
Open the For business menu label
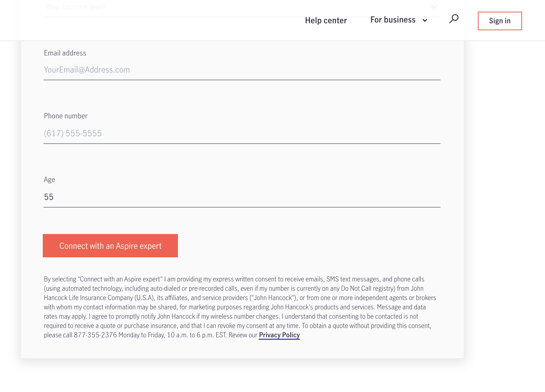[x=393, y=20]
